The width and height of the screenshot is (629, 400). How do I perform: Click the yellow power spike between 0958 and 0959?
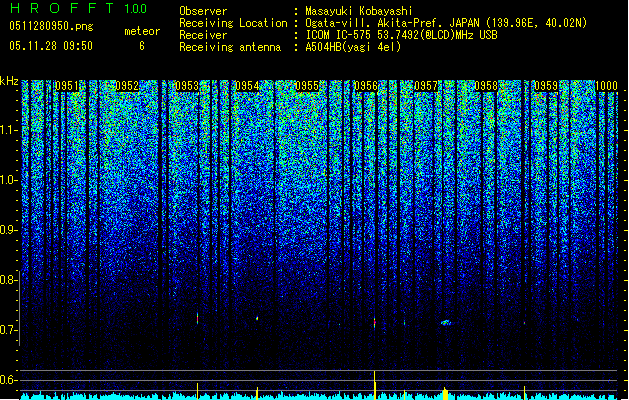point(524,393)
